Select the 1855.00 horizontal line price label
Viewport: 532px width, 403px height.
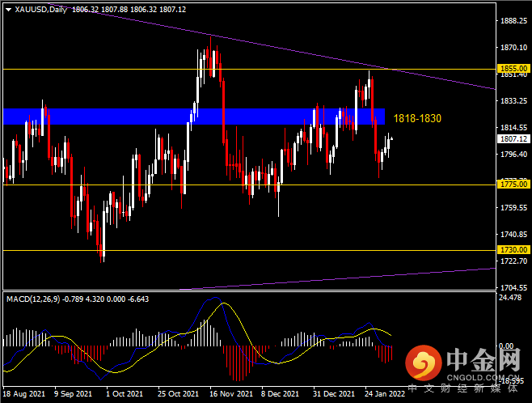click(x=513, y=69)
